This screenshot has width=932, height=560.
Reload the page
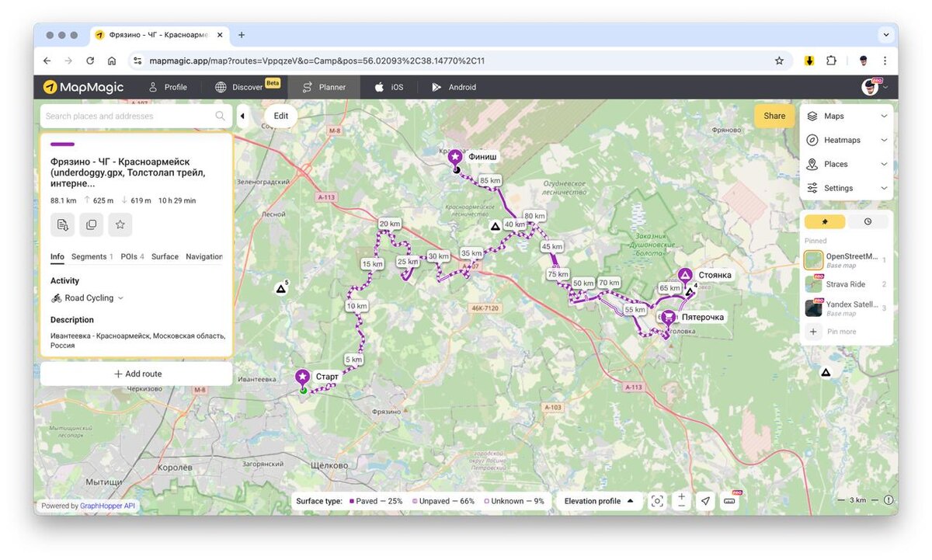tap(90, 61)
